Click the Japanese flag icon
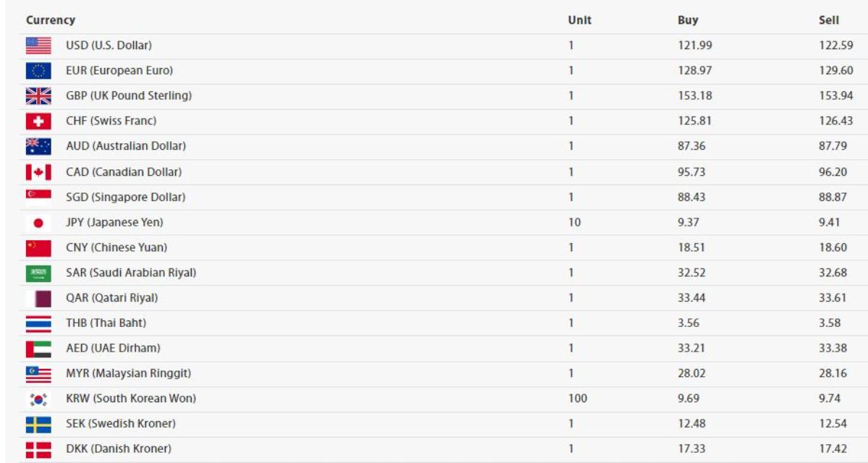The width and height of the screenshot is (868, 463). pyautogui.click(x=38, y=223)
